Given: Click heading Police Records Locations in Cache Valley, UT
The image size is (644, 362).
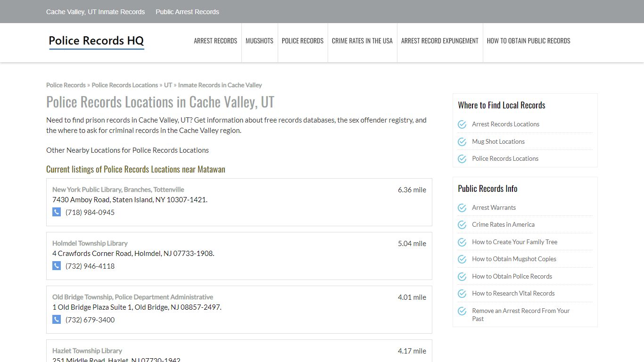Looking at the screenshot, I should pyautogui.click(x=160, y=102).
